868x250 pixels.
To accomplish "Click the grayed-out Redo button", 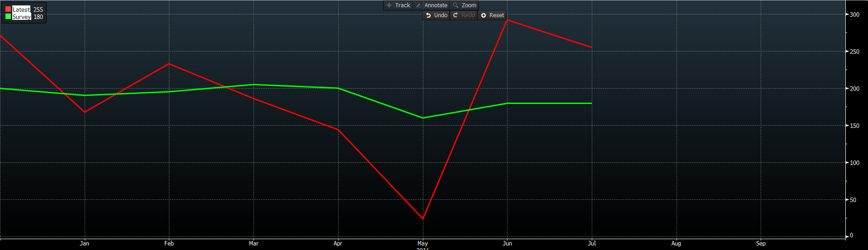I will (x=464, y=15).
